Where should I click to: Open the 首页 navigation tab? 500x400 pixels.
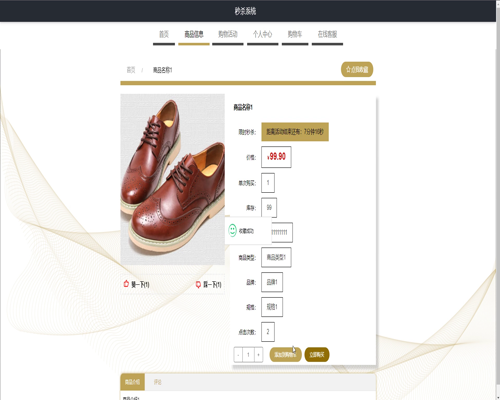[164, 34]
